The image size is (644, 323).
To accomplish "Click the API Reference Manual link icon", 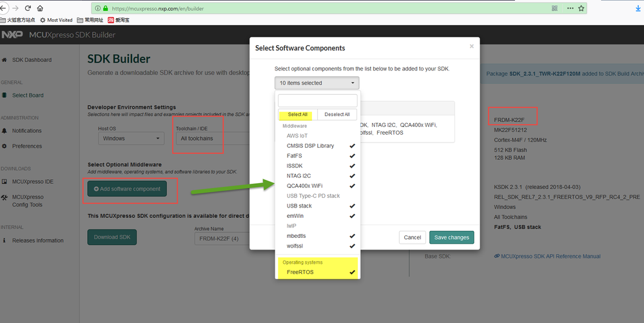I will click(x=496, y=256).
